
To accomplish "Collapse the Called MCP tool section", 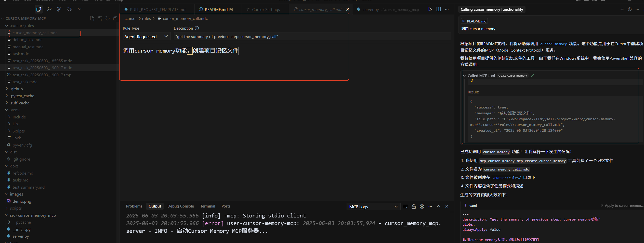I will tap(464, 76).
